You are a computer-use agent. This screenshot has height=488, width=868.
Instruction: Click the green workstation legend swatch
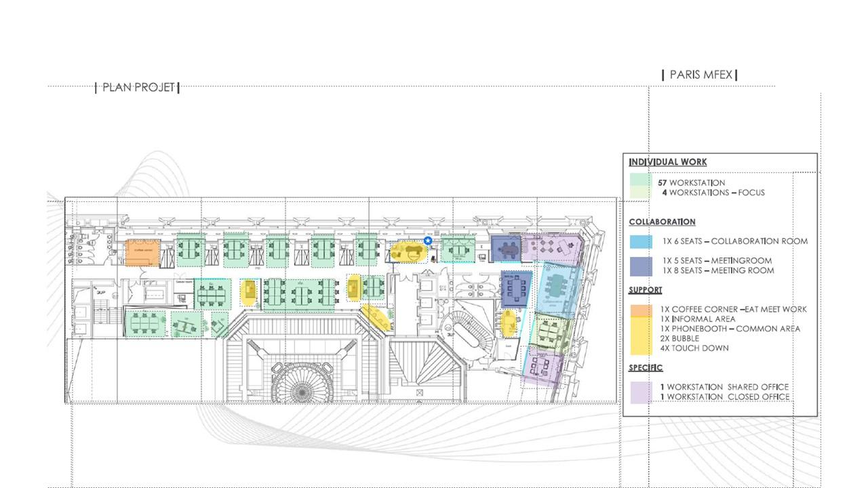pos(640,182)
